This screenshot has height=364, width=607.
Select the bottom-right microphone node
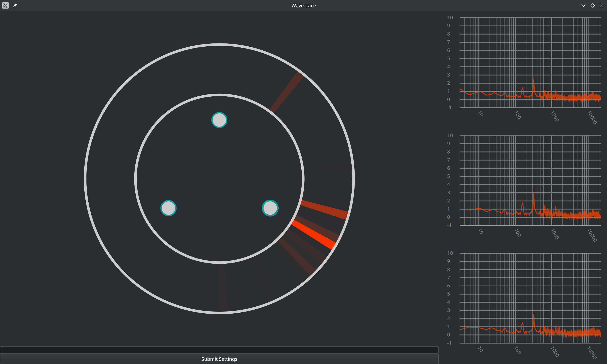(x=270, y=208)
